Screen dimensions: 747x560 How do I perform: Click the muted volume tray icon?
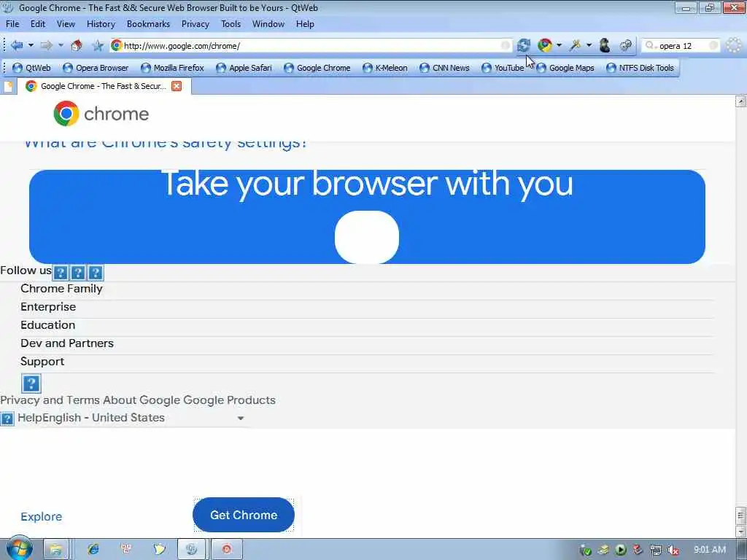click(673, 550)
